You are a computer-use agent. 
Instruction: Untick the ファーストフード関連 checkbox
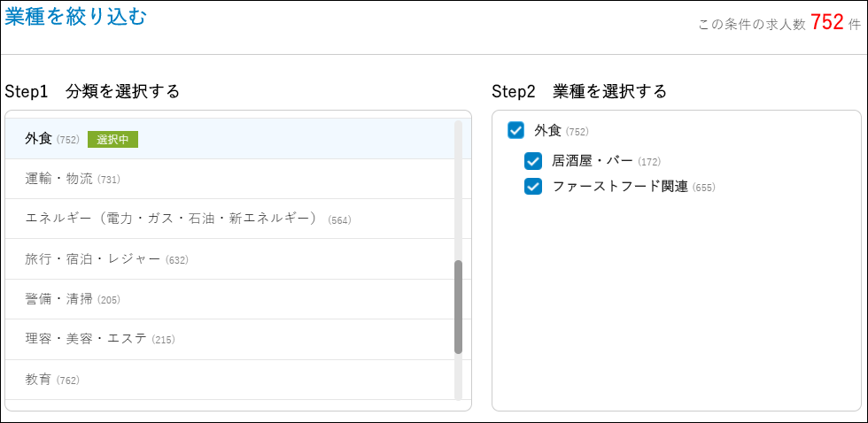pos(533,187)
